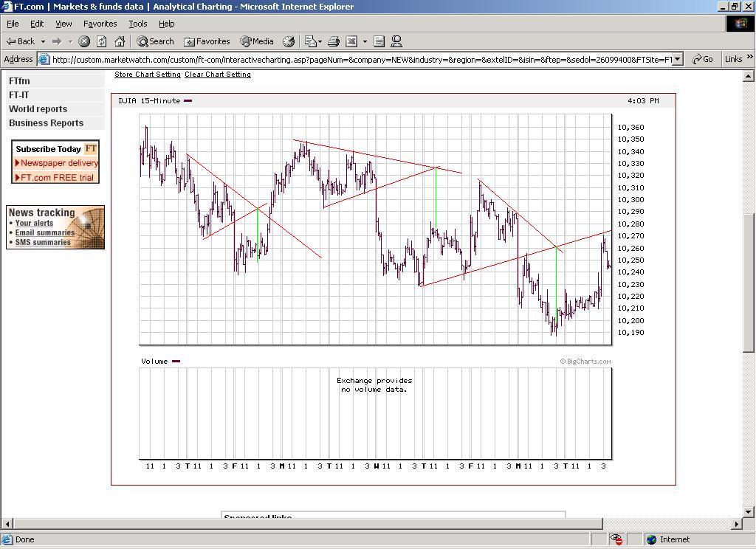Image resolution: width=756 pixels, height=549 pixels.
Task: Click the History toolbar icon
Action: pyautogui.click(x=289, y=41)
